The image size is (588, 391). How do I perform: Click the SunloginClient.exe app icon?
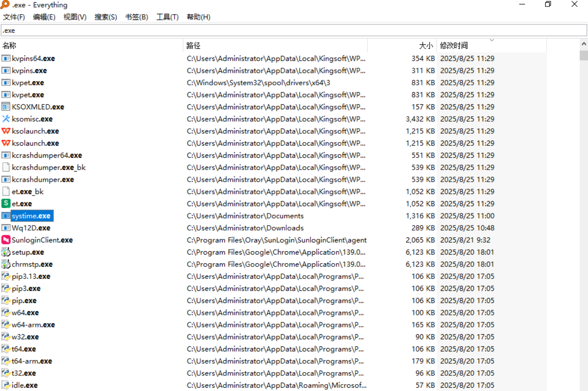(6, 240)
